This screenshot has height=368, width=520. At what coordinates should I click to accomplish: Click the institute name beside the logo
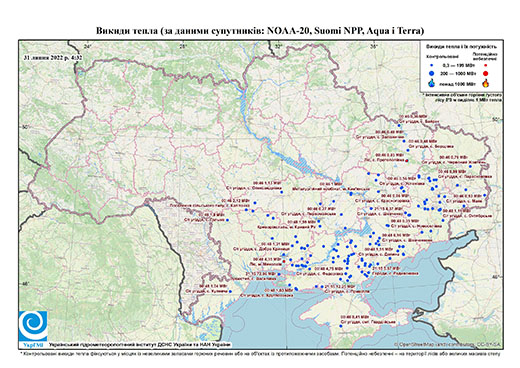pyautogui.click(x=139, y=345)
